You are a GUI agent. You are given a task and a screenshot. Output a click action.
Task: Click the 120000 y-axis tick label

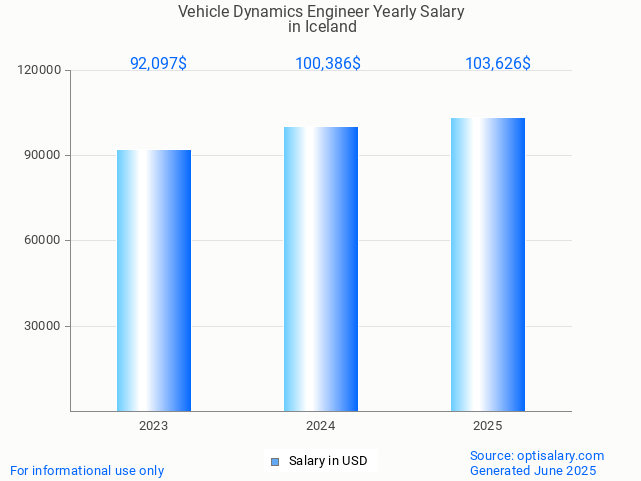[40, 70]
